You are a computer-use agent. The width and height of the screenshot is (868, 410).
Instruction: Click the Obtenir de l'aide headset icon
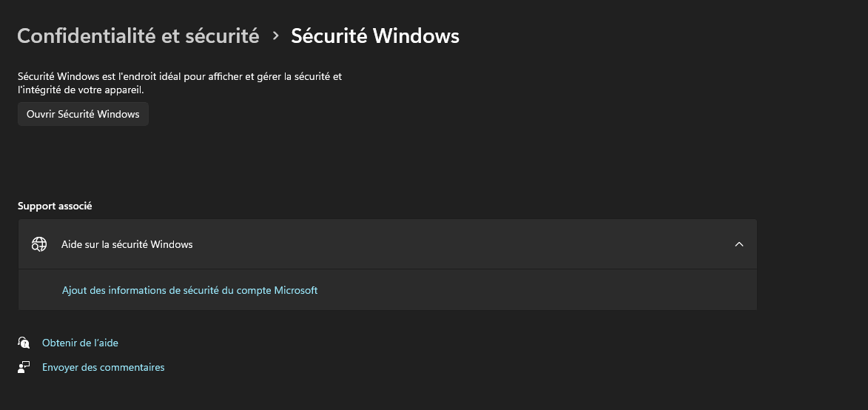point(24,343)
